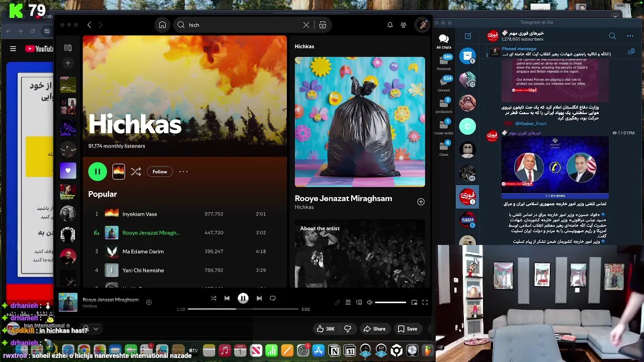Go to previous track

coord(227,298)
